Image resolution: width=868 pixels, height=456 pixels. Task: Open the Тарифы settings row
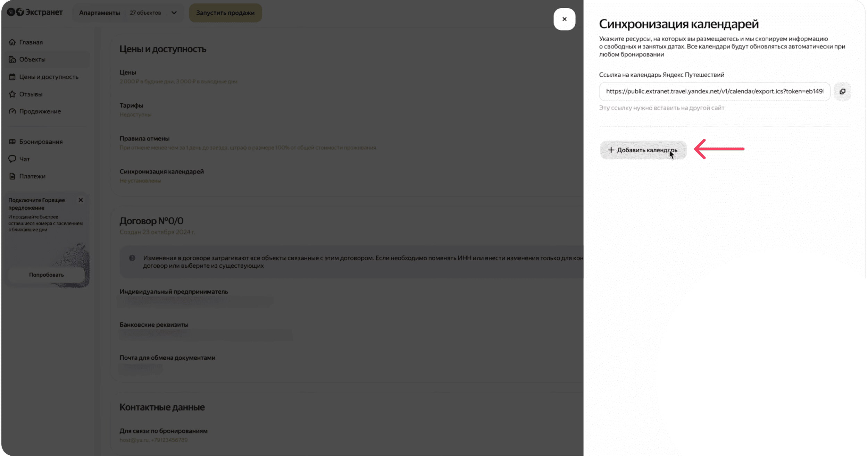(x=347, y=110)
